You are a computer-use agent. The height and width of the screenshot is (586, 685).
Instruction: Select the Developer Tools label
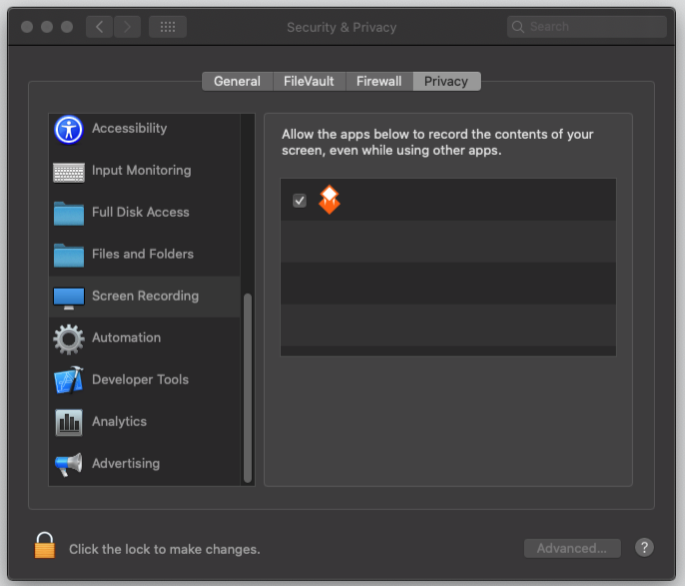140,380
